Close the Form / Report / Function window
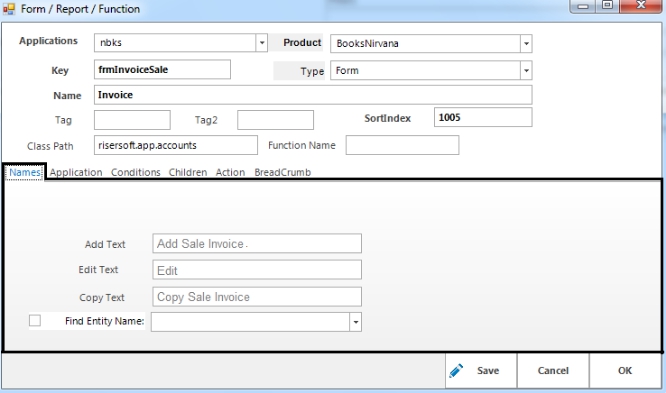 [x=641, y=6]
